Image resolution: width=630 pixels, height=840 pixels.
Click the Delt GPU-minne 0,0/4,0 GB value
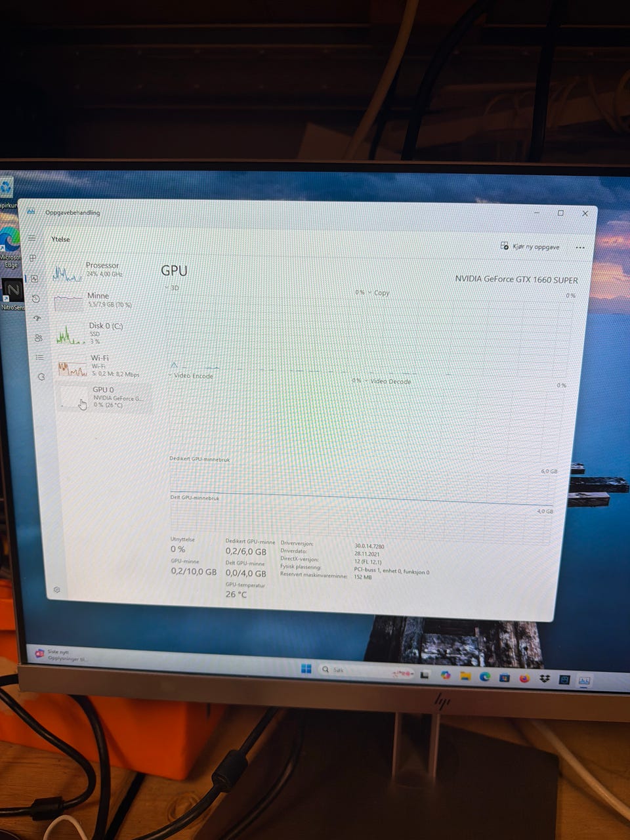tap(246, 574)
